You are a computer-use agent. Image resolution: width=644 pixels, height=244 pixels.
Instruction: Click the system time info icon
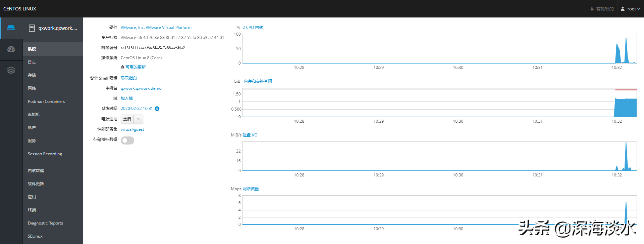tap(157, 109)
